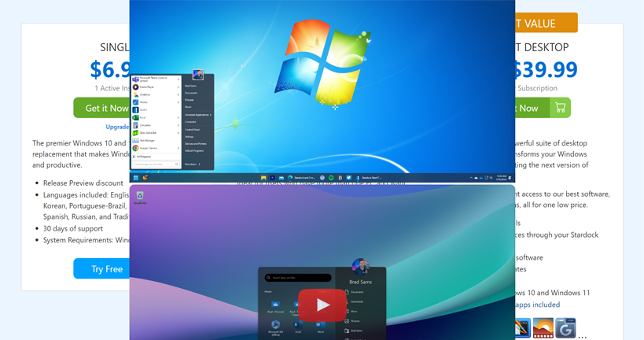Viewport: 644px width, 340px height.
Task: Select the OneDrive icon in Start menu list
Action: coord(135,94)
